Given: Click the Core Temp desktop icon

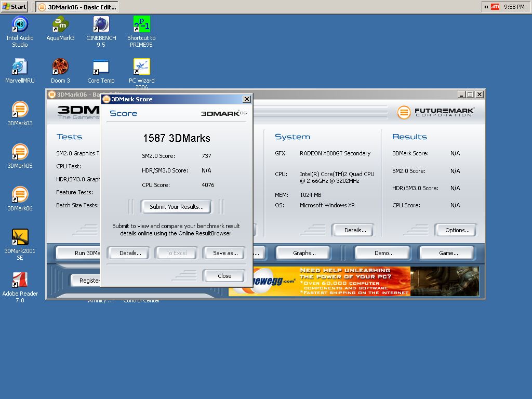Looking at the screenshot, I should pyautogui.click(x=101, y=71).
